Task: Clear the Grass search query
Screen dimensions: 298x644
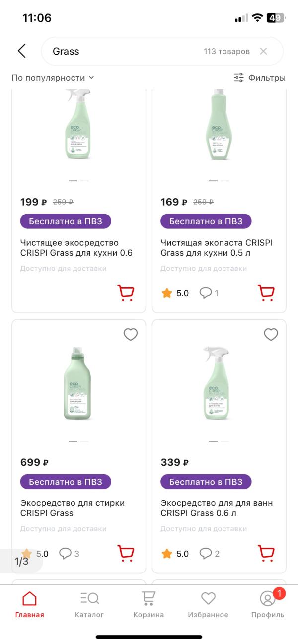Action: [x=263, y=51]
